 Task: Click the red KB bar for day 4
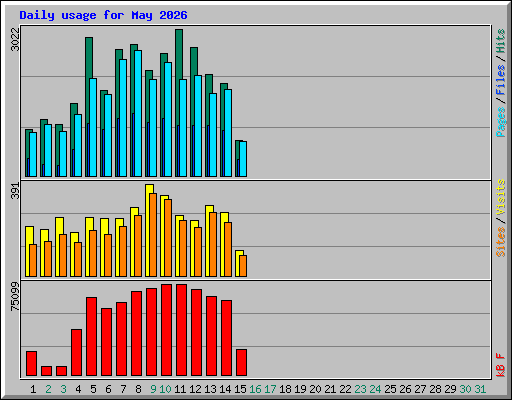click(x=76, y=352)
